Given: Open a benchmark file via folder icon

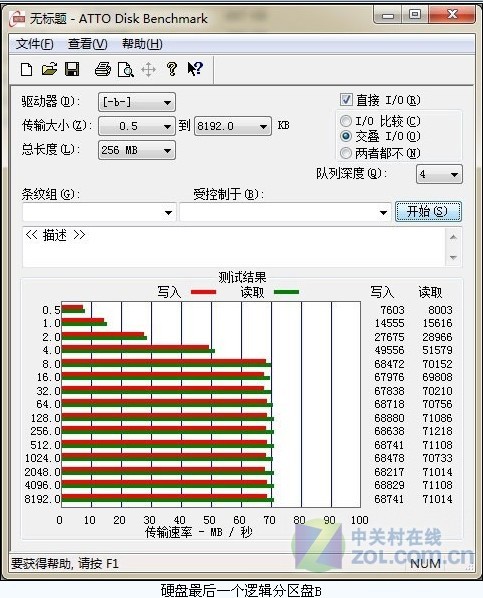Looking at the screenshot, I should click(x=49, y=69).
